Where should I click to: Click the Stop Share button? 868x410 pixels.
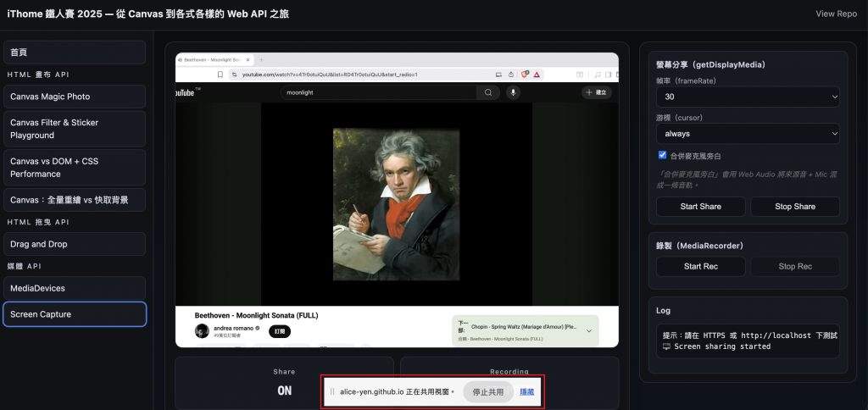click(x=795, y=207)
